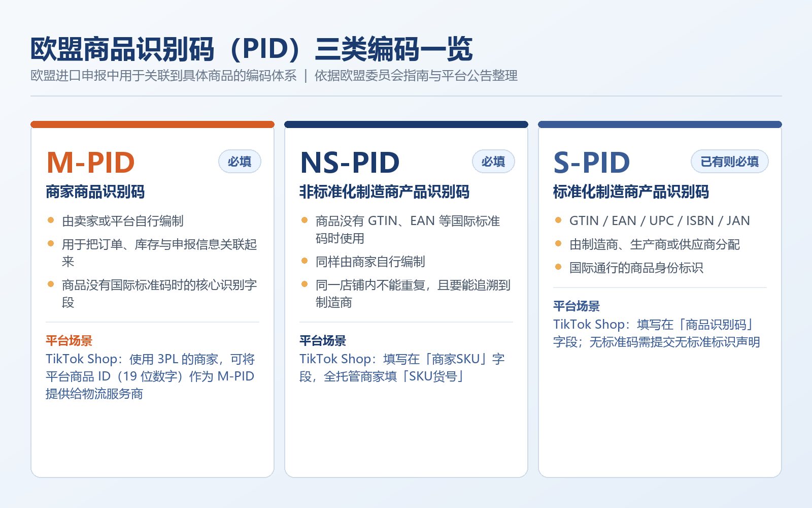Screen dimensions: 812x508
Task: Select the paragraph mentioning 3PL 的商家
Action: tap(150, 376)
